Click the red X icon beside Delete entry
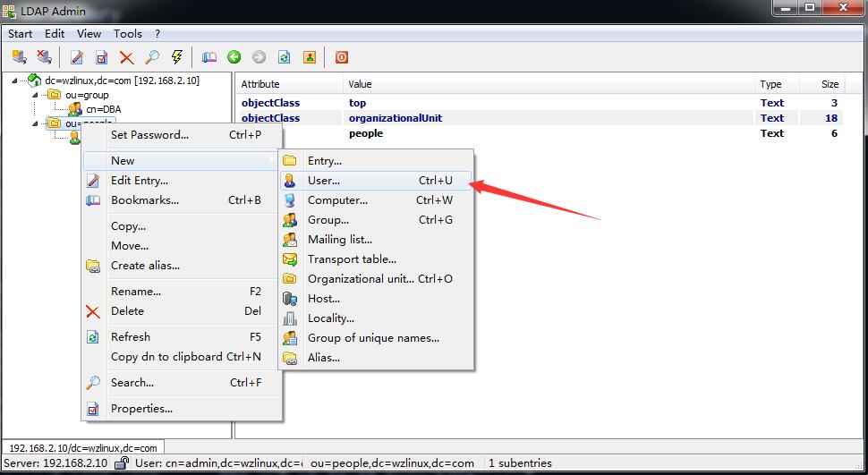Screen dimensions: 868x475 point(93,311)
